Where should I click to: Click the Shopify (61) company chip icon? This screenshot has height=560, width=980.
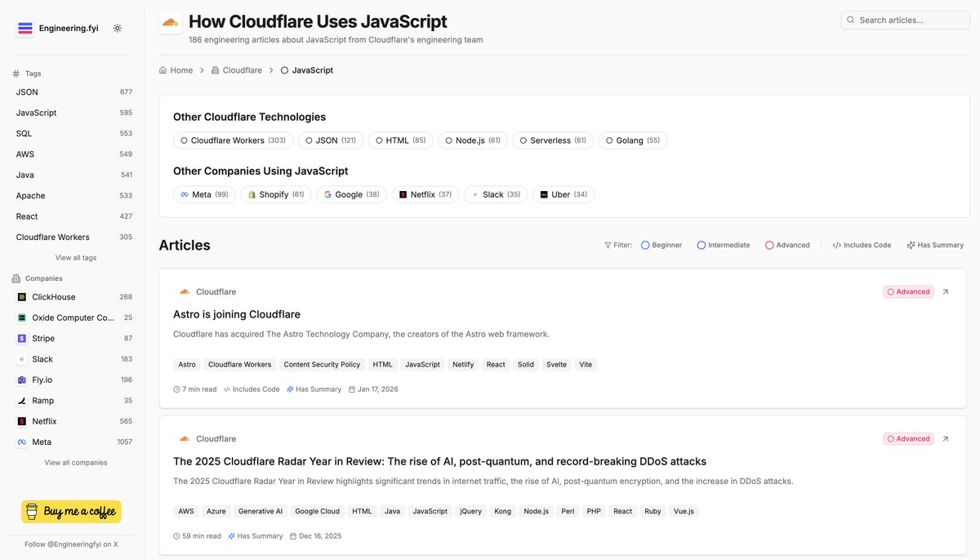[x=252, y=195]
